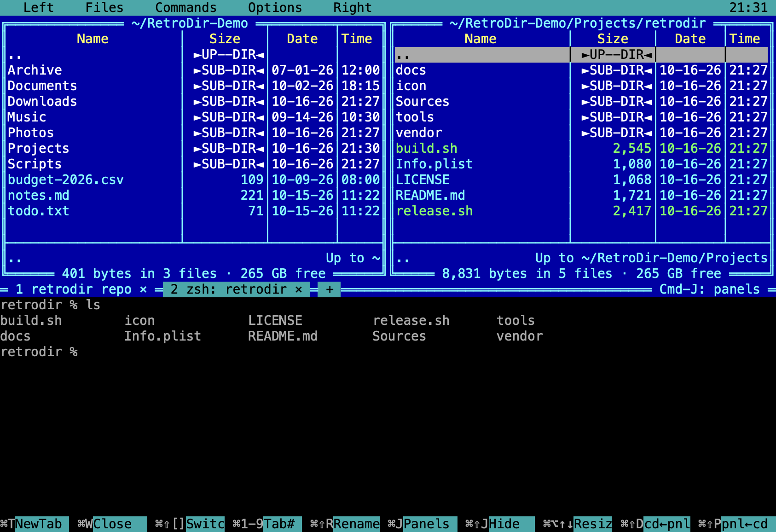Open the Options menu
Screen dimensions: 776x532
[x=275, y=7]
